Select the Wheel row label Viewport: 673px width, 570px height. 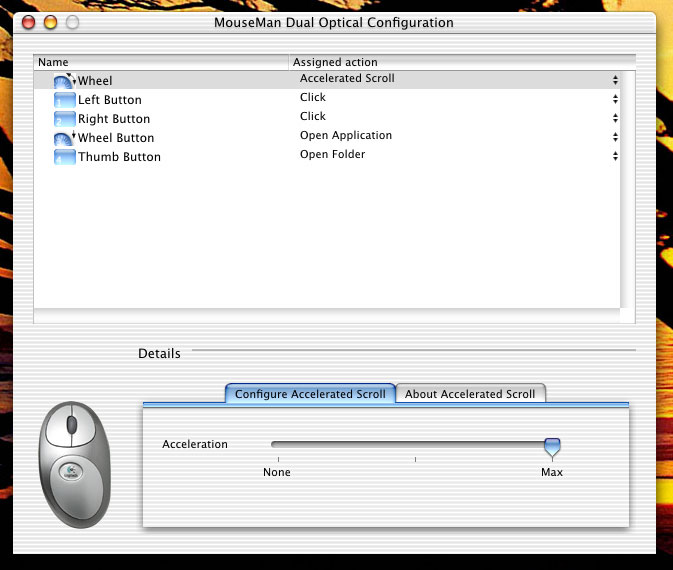95,81
